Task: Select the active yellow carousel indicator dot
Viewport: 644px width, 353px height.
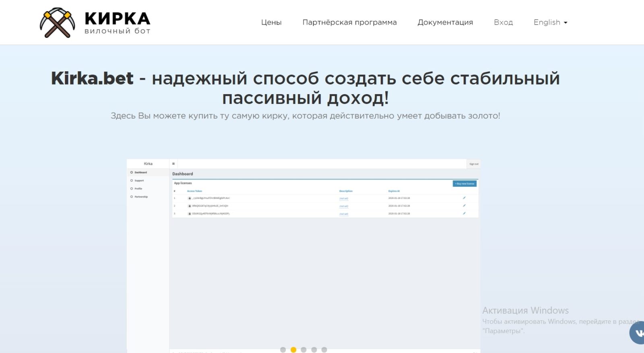Action: click(x=293, y=350)
